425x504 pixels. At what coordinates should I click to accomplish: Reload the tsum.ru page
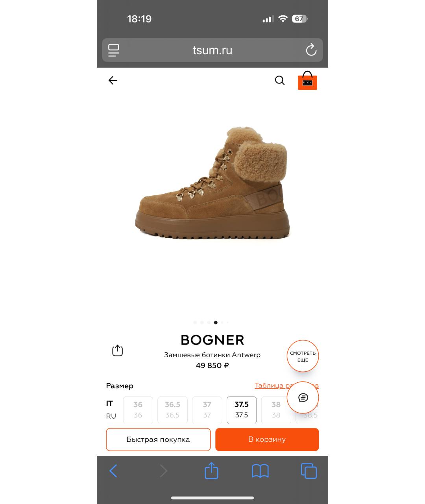coord(311,50)
